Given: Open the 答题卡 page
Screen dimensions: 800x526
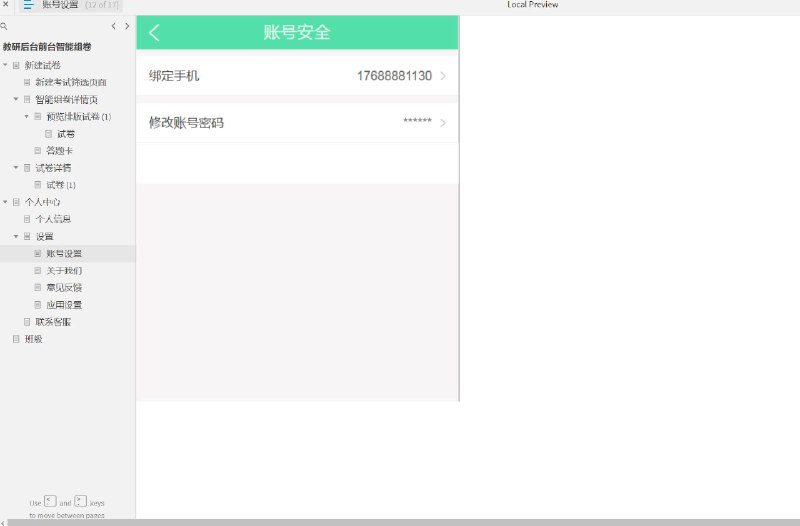Looking at the screenshot, I should (x=59, y=151).
